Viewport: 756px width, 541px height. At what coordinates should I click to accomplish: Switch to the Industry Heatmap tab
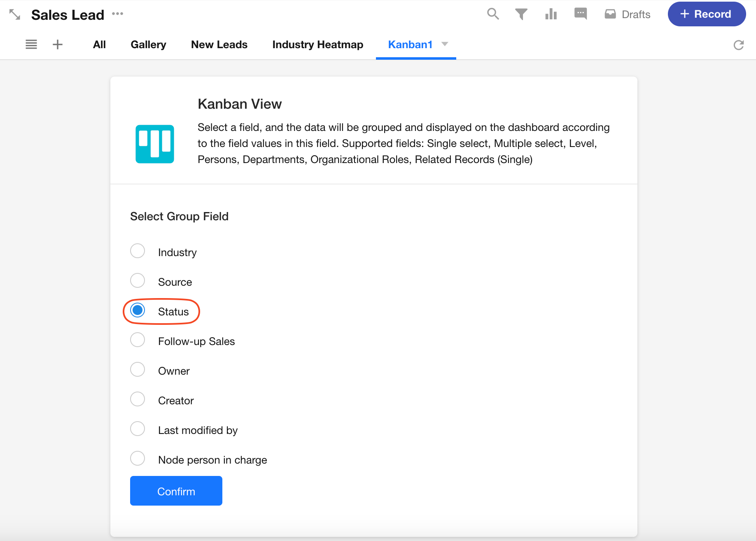click(317, 44)
